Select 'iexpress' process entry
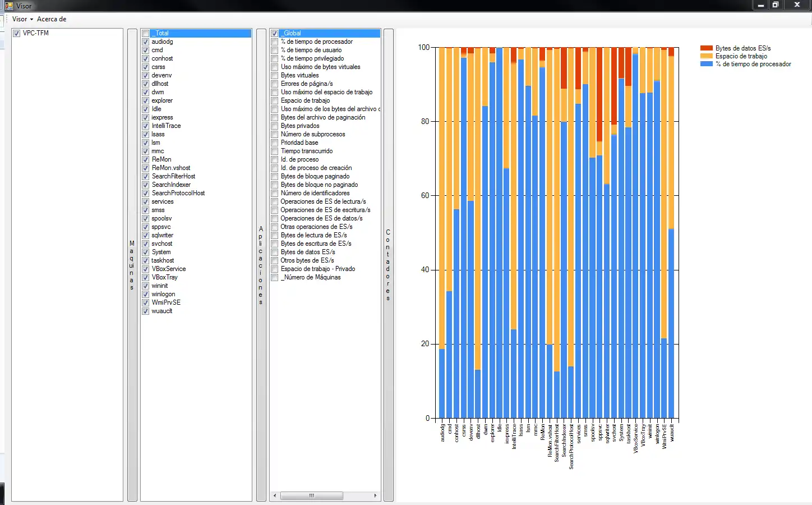The width and height of the screenshot is (812, 505). (162, 117)
